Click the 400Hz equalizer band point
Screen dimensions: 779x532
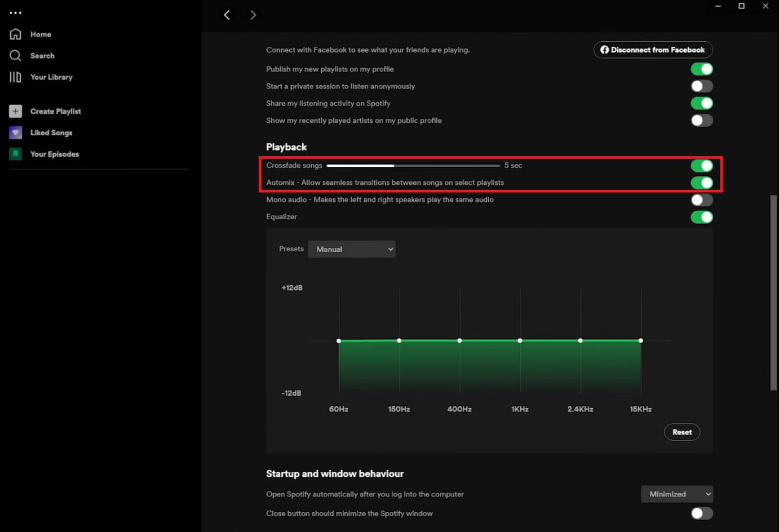(459, 340)
